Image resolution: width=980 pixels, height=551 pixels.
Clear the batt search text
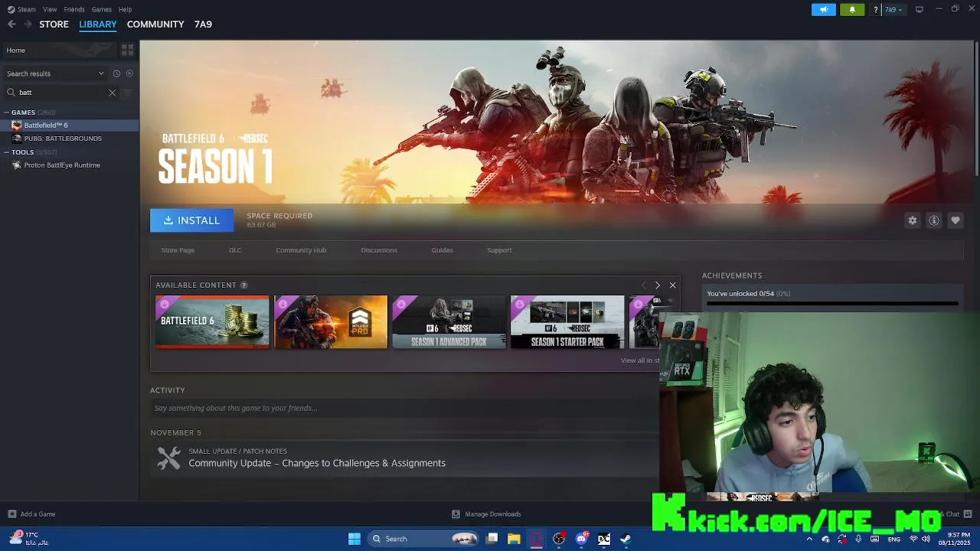[x=112, y=93]
